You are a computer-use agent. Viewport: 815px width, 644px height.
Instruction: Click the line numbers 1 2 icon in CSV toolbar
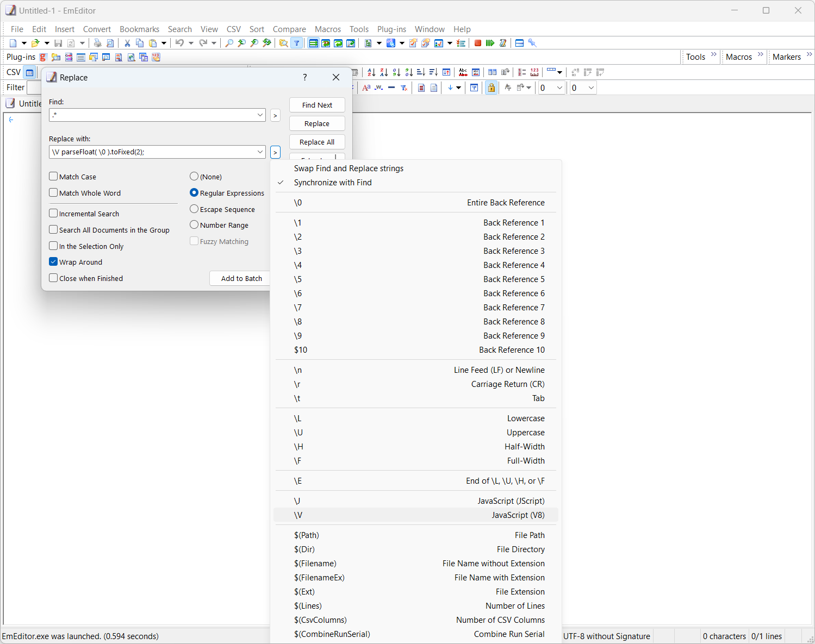pyautogui.click(x=522, y=72)
